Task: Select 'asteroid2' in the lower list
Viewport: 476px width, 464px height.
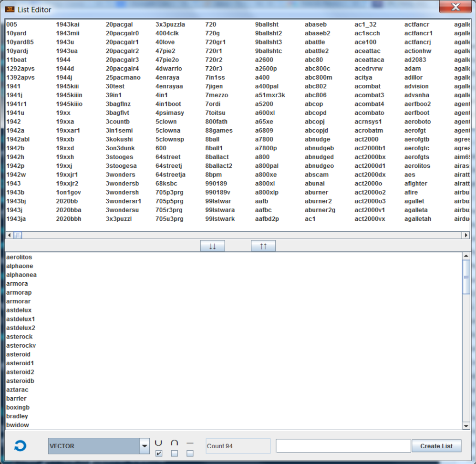Action: [x=21, y=372]
